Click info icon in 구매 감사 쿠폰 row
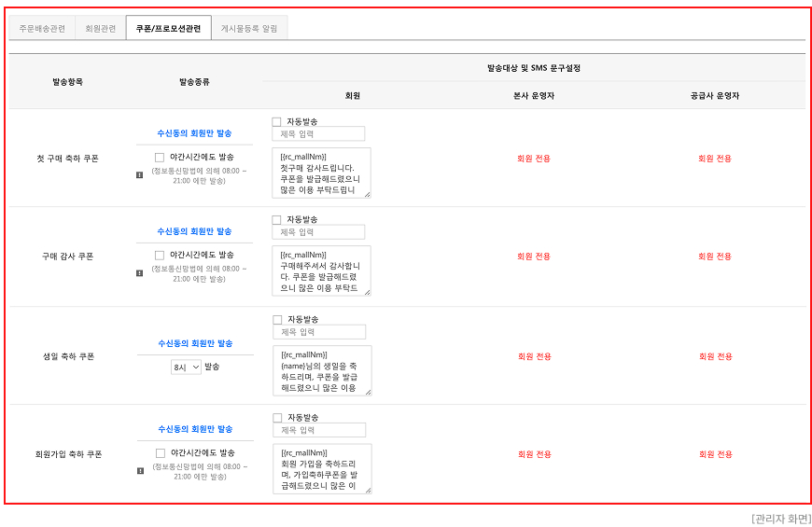The image size is (812, 527). [139, 273]
